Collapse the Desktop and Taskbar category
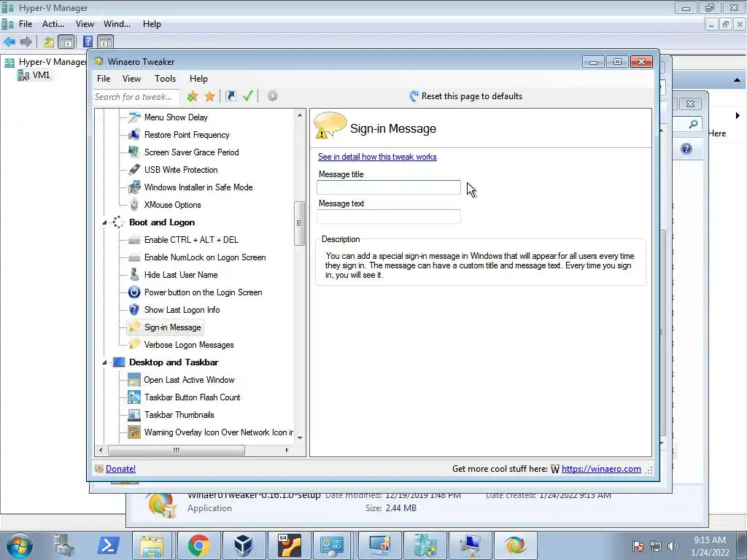This screenshot has width=747, height=560. tap(104, 362)
